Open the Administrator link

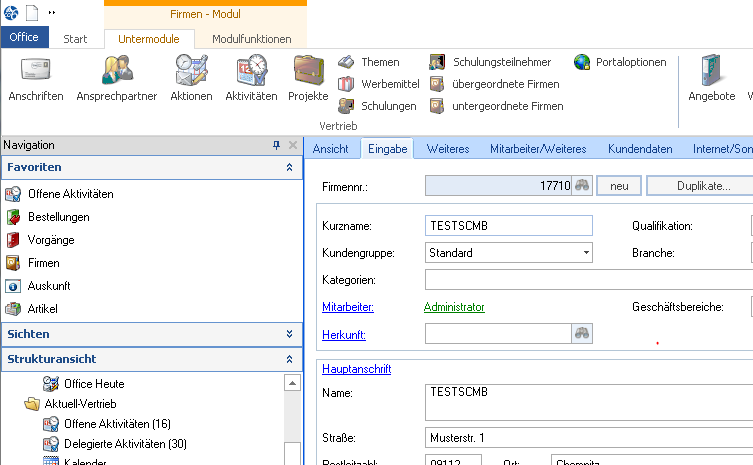pyautogui.click(x=454, y=307)
